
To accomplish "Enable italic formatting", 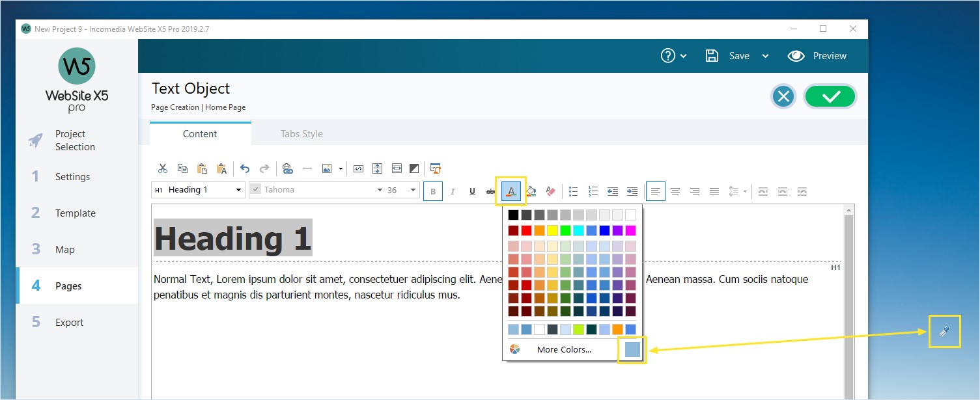I will point(452,191).
